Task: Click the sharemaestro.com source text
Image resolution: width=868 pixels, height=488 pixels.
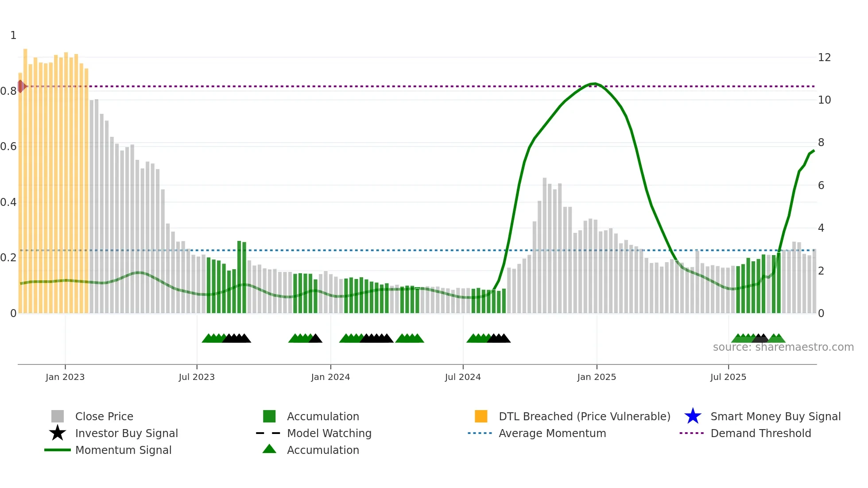Action: click(x=783, y=347)
